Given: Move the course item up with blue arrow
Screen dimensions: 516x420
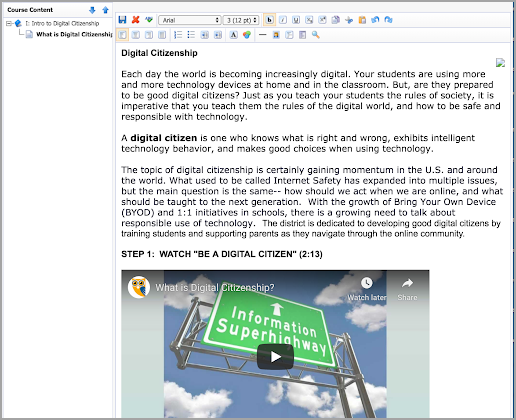Looking at the screenshot, I should point(105,10).
